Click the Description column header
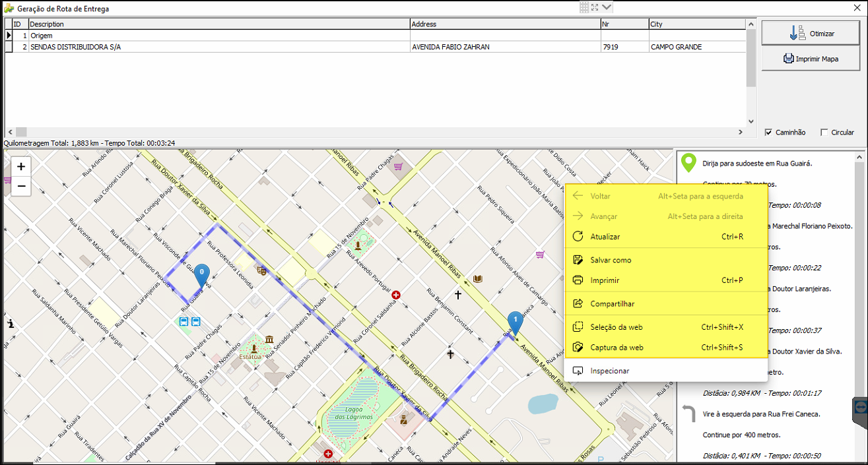This screenshot has width=868, height=465. (219, 24)
